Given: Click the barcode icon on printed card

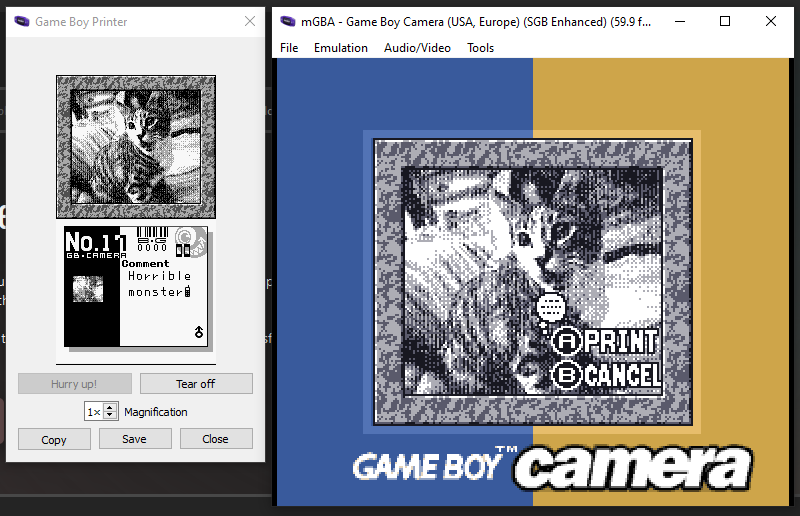Looking at the screenshot, I should (152, 233).
